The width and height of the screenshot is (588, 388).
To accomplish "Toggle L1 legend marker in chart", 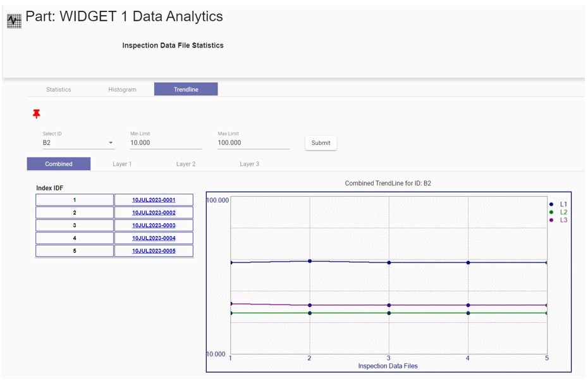I will pos(552,204).
